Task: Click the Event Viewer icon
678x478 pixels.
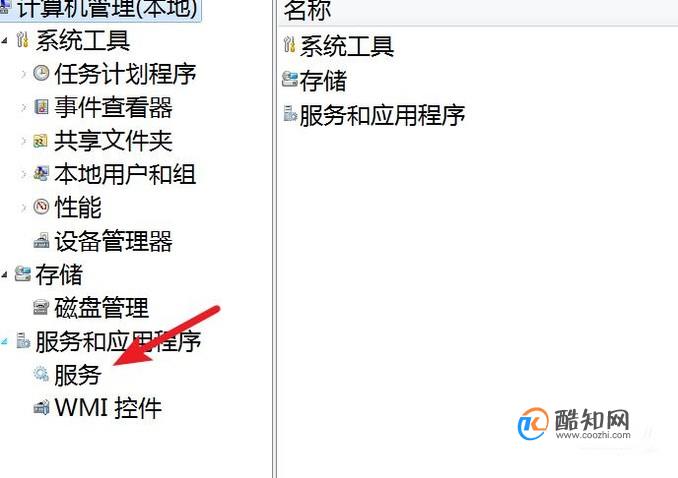Action: tap(41, 106)
